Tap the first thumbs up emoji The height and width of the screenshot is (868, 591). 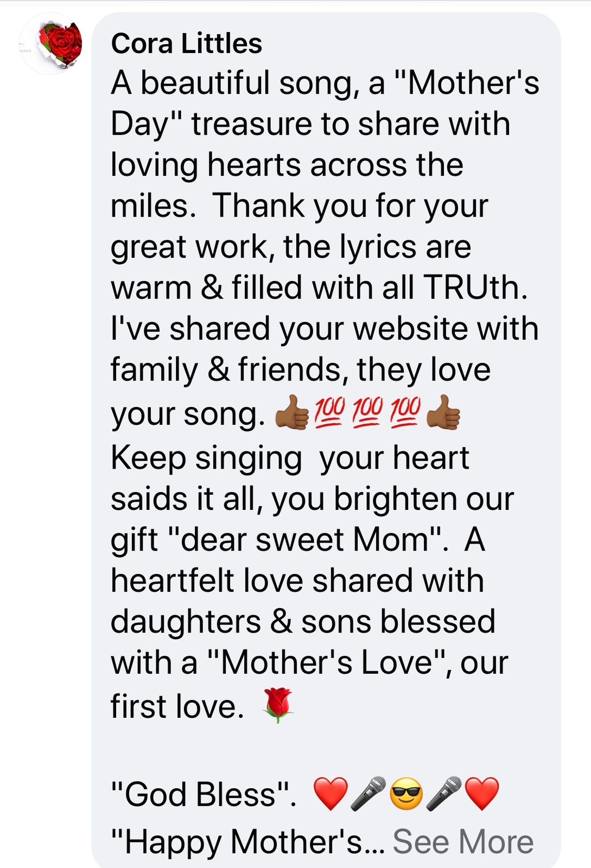click(x=292, y=413)
